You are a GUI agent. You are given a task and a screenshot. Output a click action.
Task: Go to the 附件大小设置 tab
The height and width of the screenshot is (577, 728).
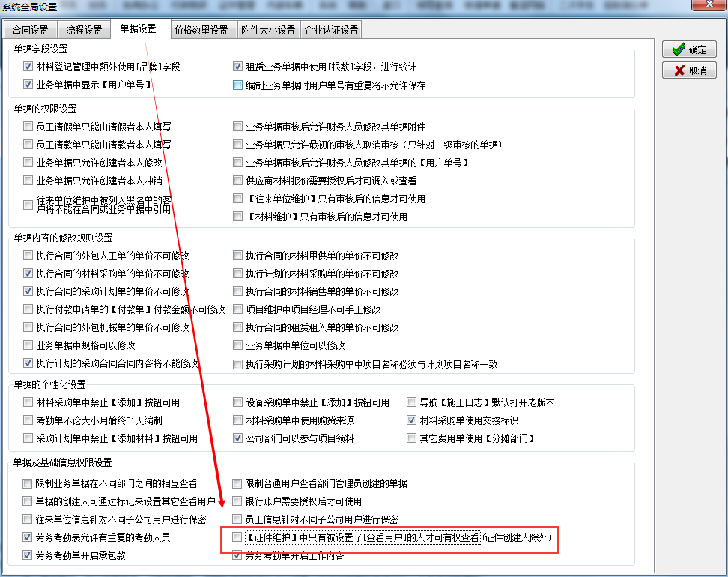point(268,31)
